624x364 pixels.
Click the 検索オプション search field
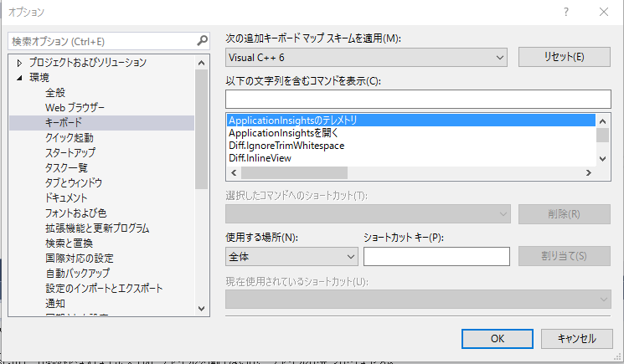pos(101,40)
